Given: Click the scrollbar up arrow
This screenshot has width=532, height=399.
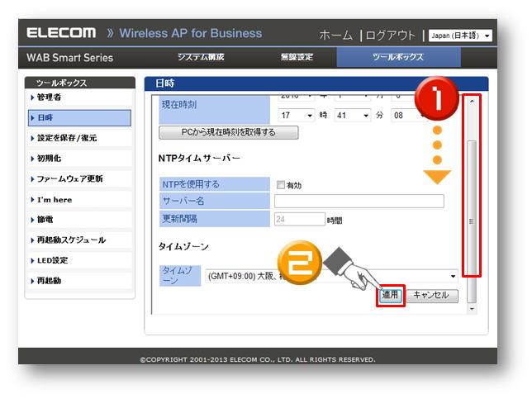Looking at the screenshot, I should click(472, 101).
